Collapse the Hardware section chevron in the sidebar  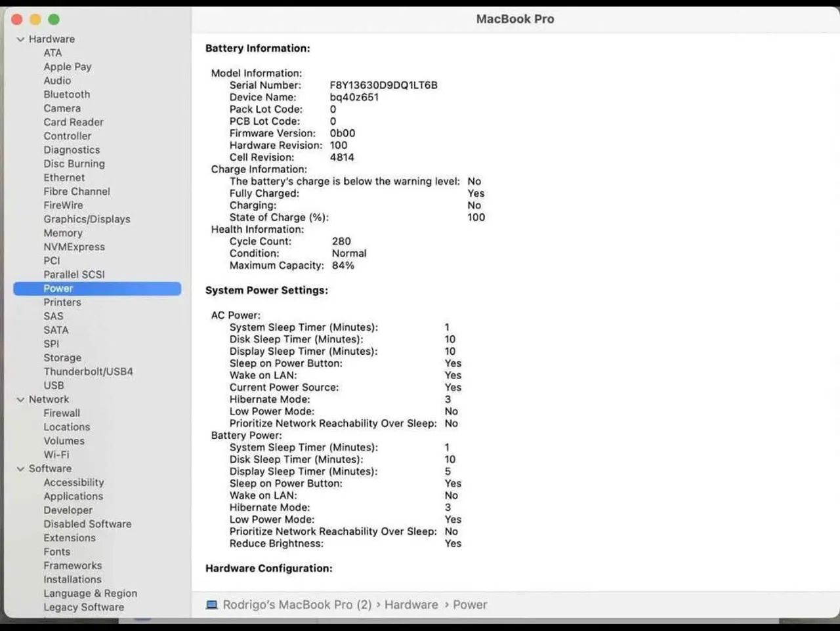pyautogui.click(x=21, y=39)
